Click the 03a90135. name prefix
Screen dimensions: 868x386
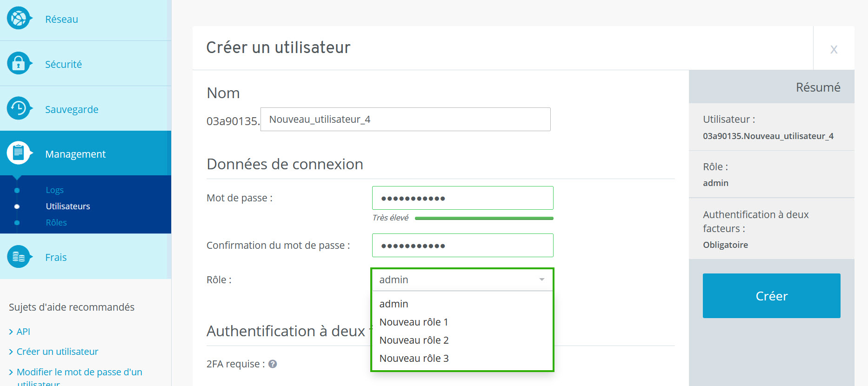(x=233, y=121)
